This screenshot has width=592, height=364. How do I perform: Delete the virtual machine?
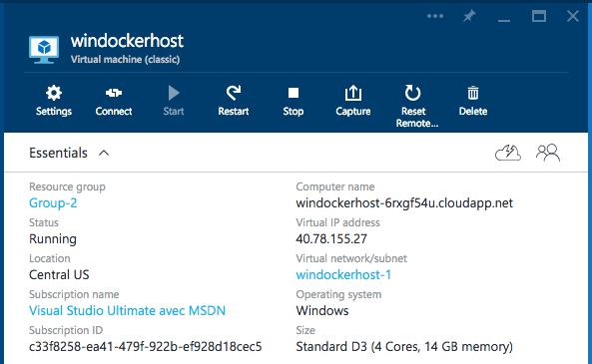tap(473, 93)
